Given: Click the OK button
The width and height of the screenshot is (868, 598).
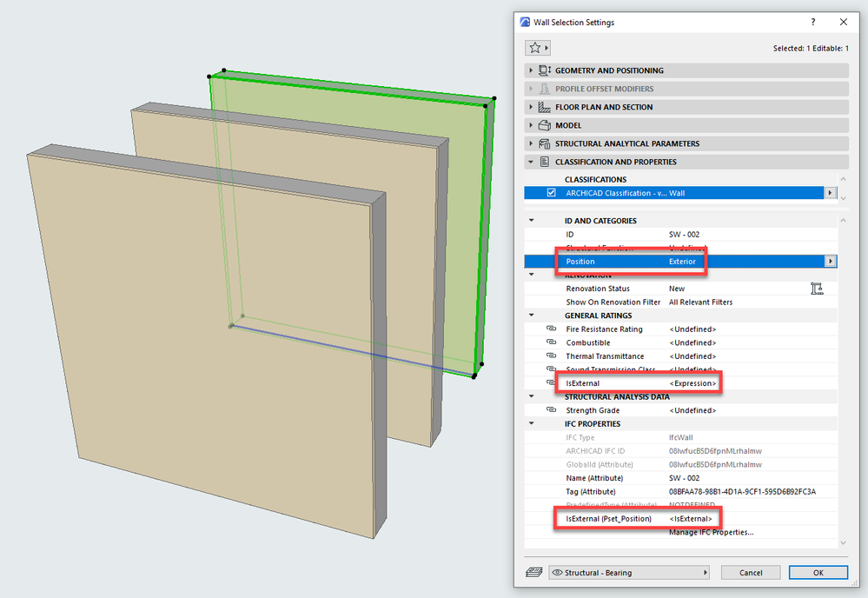Looking at the screenshot, I should point(818,573).
